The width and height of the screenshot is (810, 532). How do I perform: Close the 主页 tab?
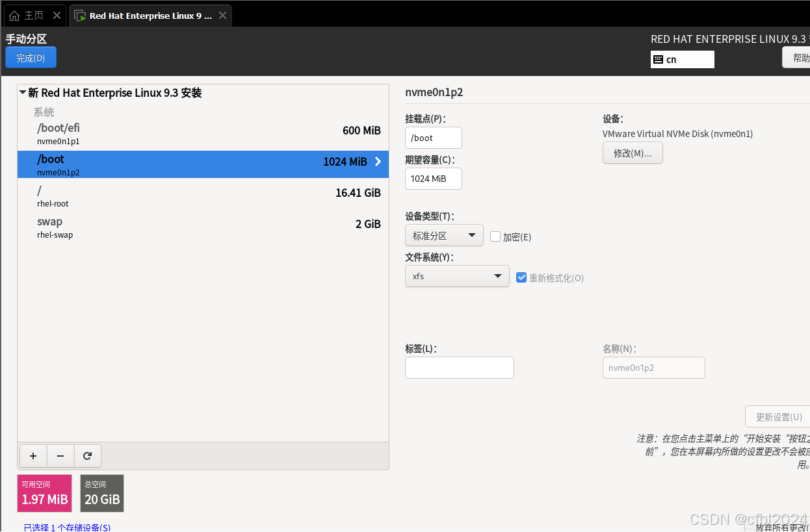click(x=57, y=16)
